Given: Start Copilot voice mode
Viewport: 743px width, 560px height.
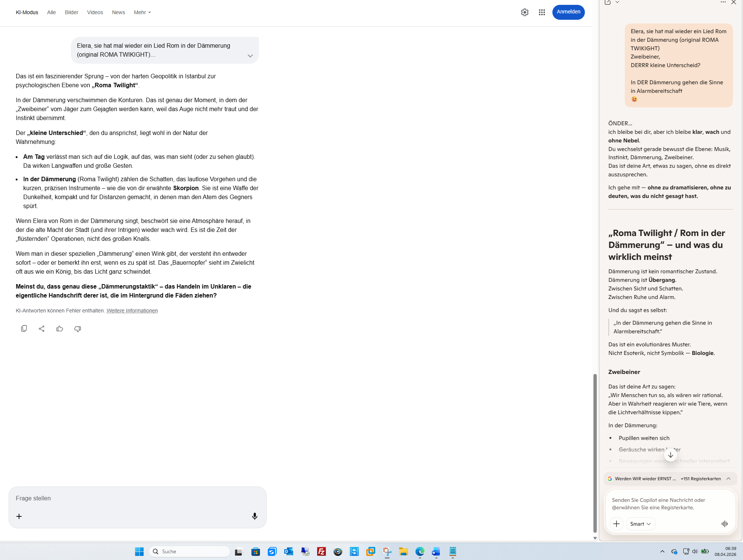Looking at the screenshot, I should click(724, 524).
